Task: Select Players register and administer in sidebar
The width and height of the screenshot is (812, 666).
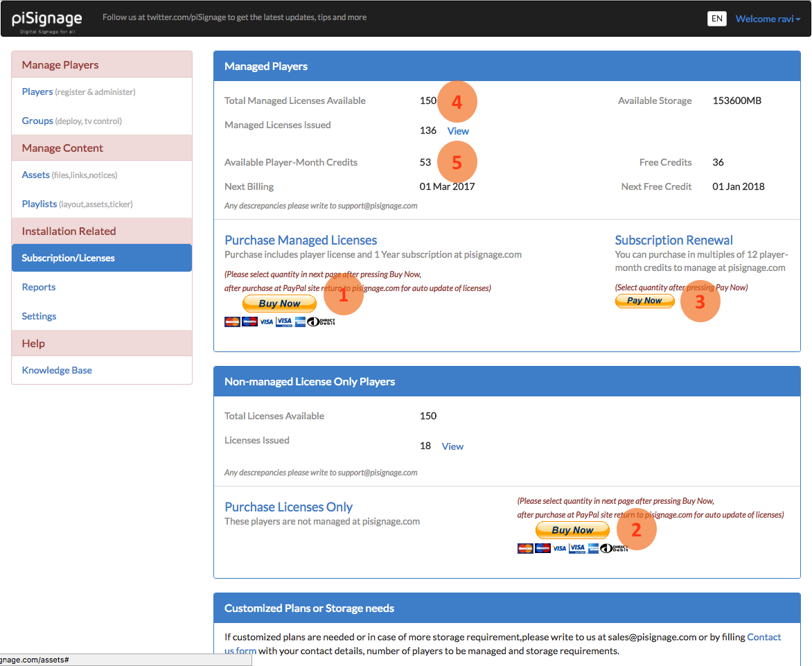Action: pos(37,91)
